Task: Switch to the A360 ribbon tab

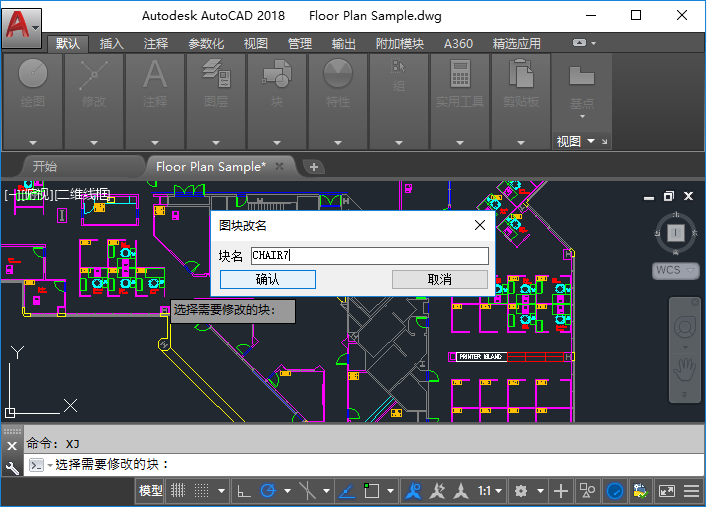Action: pos(458,44)
